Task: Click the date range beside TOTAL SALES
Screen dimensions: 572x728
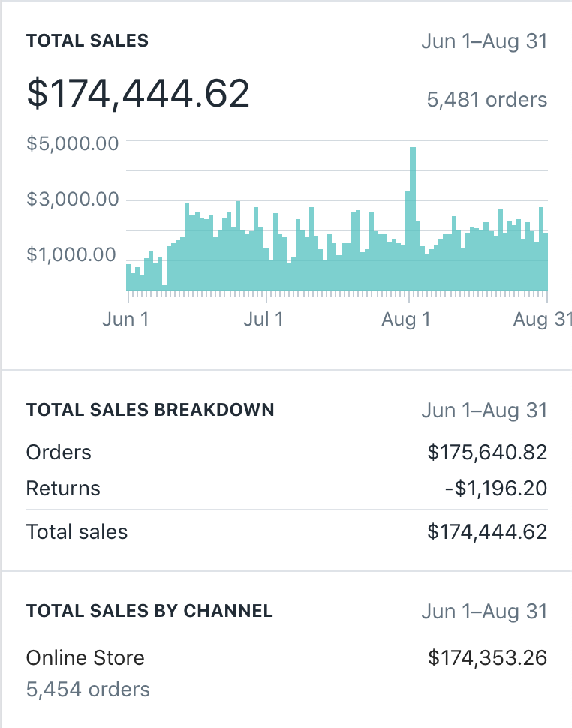Action: 484,41
